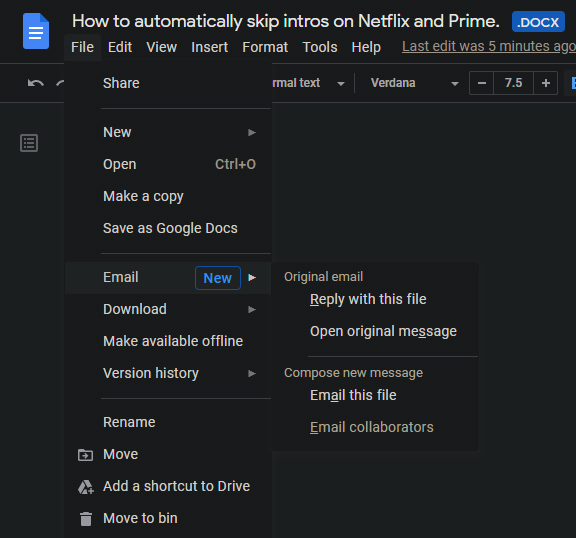Click the document title text
This screenshot has height=538, width=576.
point(285,21)
